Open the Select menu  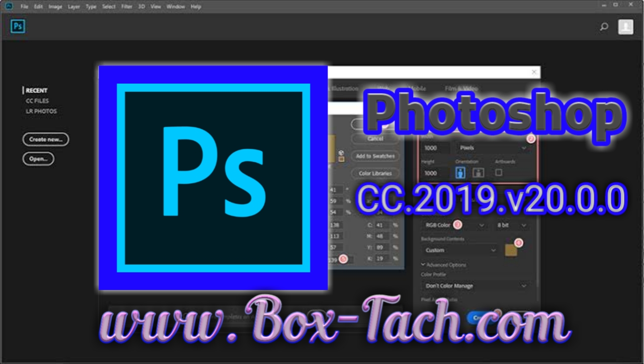109,7
